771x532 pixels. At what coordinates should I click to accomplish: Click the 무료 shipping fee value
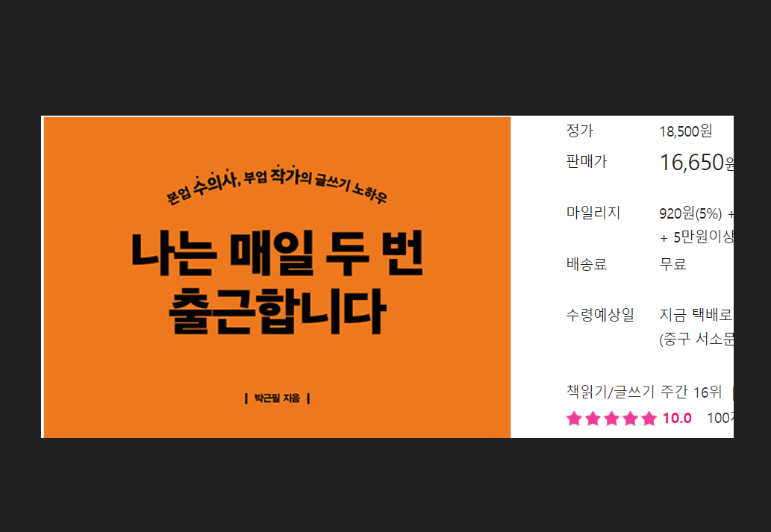[x=672, y=264]
